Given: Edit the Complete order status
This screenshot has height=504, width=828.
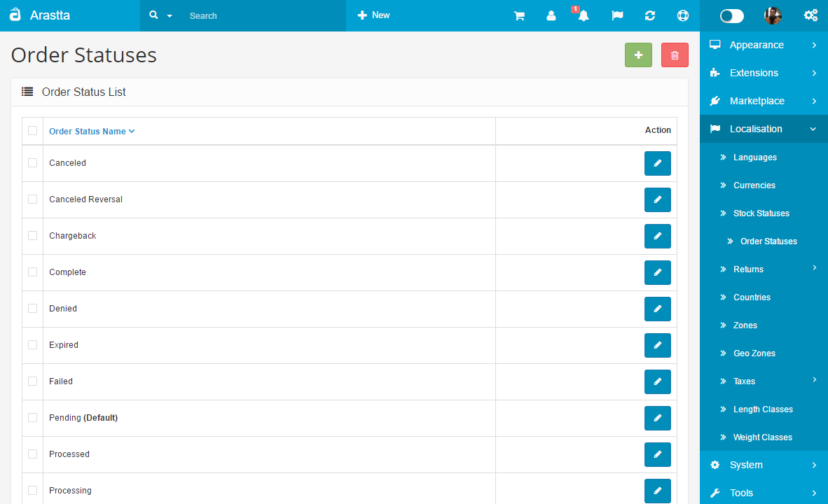Looking at the screenshot, I should pyautogui.click(x=658, y=273).
